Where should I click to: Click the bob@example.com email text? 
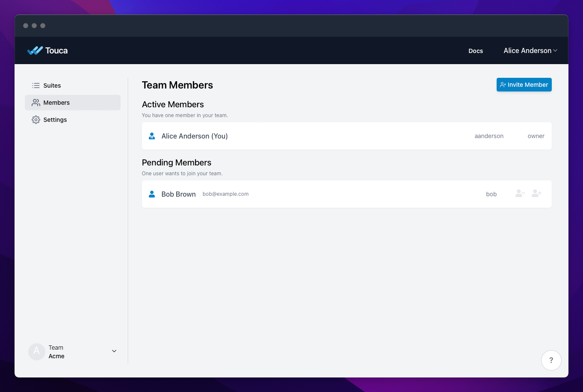pyautogui.click(x=225, y=194)
